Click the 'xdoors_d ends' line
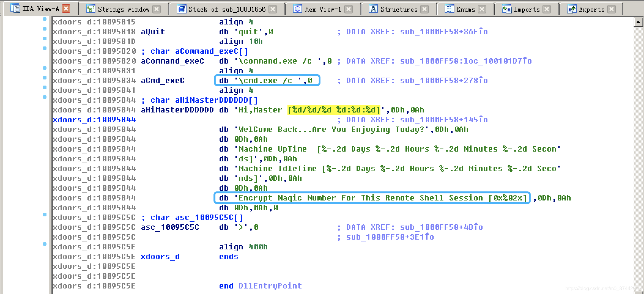Viewport: 644px width, 294px height. [x=189, y=256]
